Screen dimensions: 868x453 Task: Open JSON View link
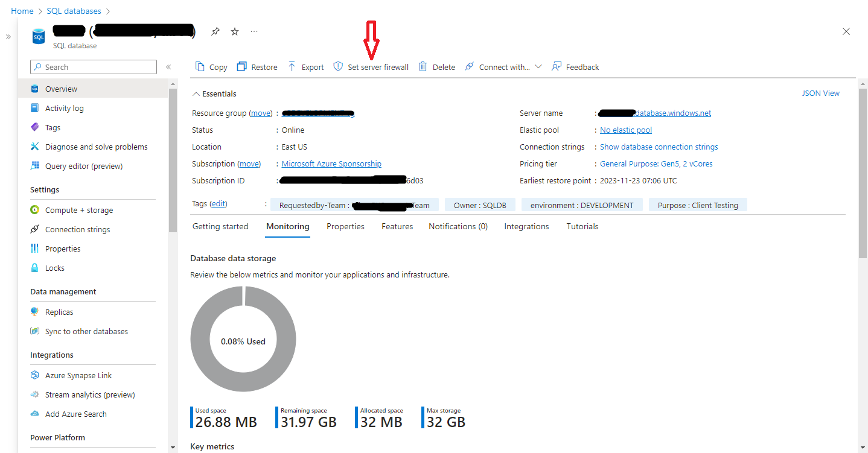tap(820, 93)
